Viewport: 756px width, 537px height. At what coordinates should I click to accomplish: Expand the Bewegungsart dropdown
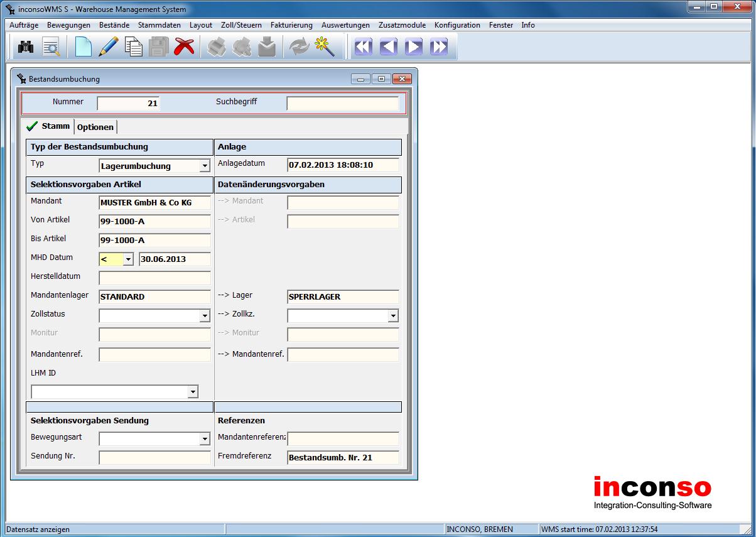205,438
